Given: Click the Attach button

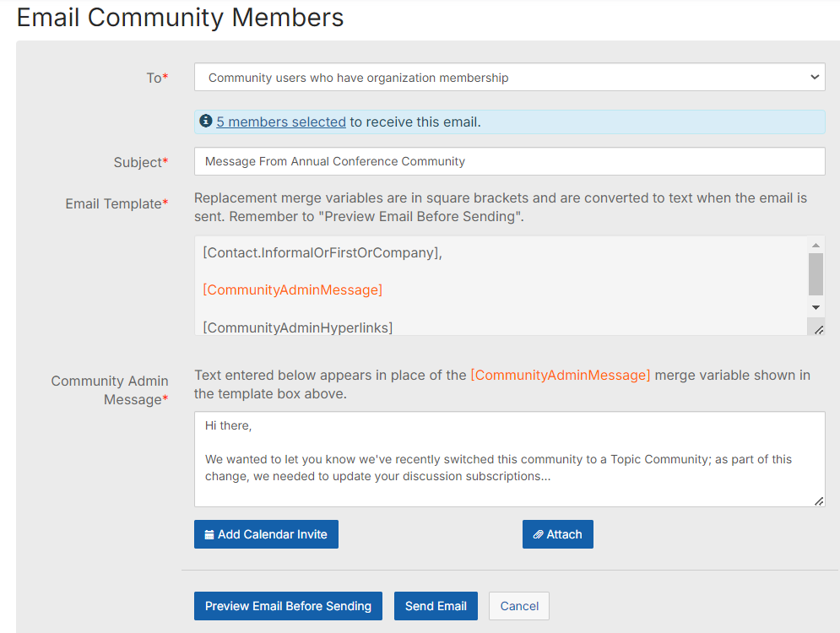Looking at the screenshot, I should [557, 534].
